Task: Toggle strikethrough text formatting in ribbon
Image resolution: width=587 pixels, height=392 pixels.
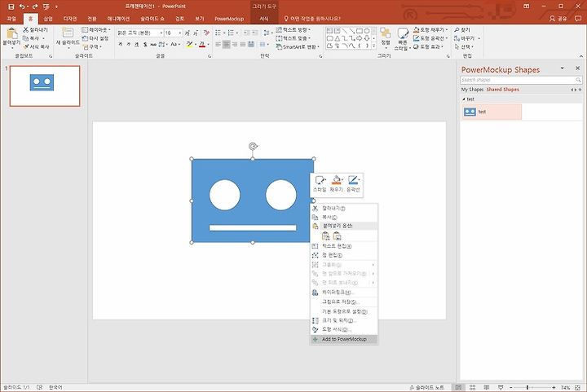Action: coord(153,45)
